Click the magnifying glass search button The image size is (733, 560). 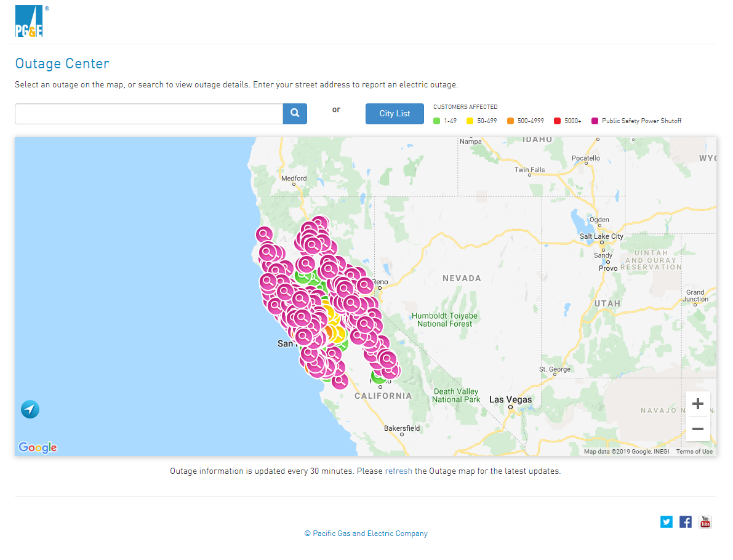pos(295,113)
